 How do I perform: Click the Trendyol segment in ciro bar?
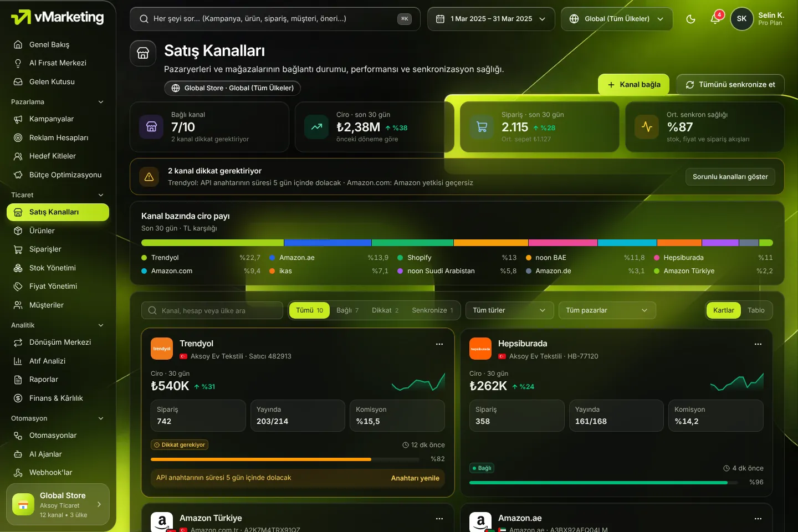213,243
